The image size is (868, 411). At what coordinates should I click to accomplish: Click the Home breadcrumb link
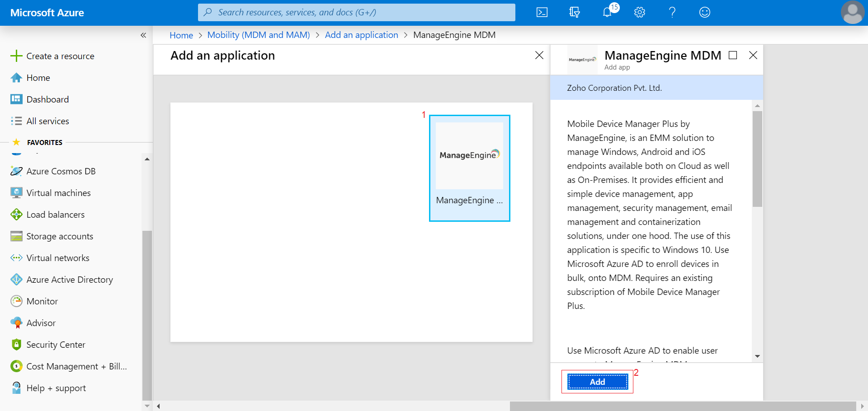pos(181,35)
